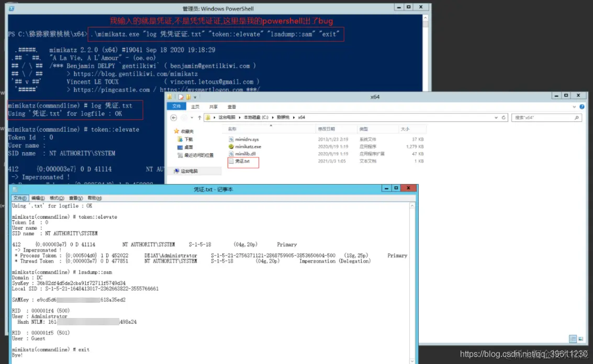Image resolution: width=593 pixels, height=364 pixels.
Task: Open Notepad 文件(F) menu
Action: click(x=20, y=198)
